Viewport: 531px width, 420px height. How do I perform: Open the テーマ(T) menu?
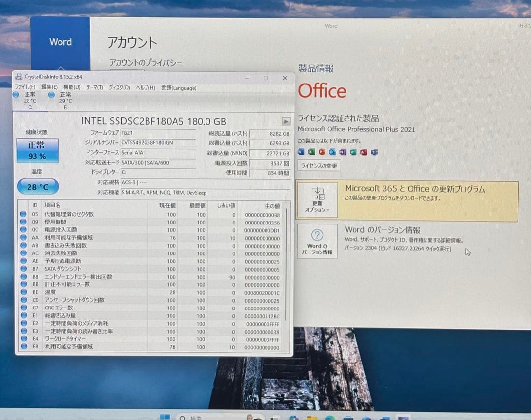(94, 87)
